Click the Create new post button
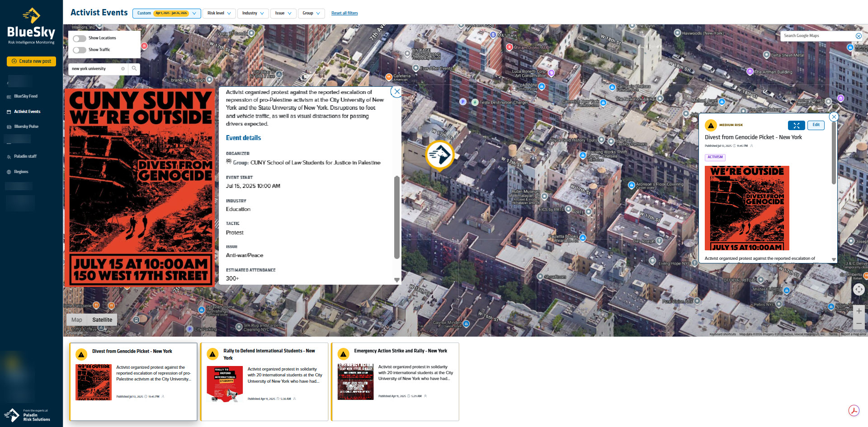Viewport: 868px width, 427px height. coord(31,61)
